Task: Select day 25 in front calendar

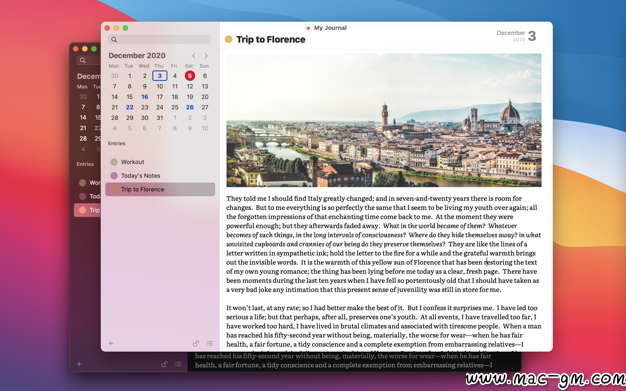Action: (174, 107)
